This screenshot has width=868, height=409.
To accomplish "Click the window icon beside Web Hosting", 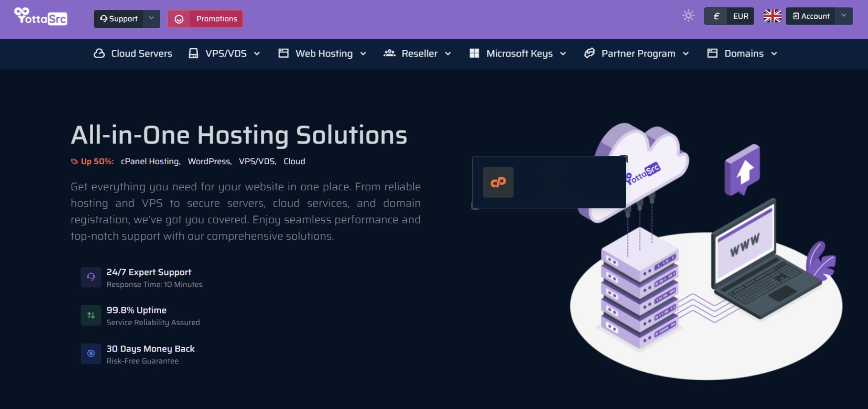I will [283, 53].
